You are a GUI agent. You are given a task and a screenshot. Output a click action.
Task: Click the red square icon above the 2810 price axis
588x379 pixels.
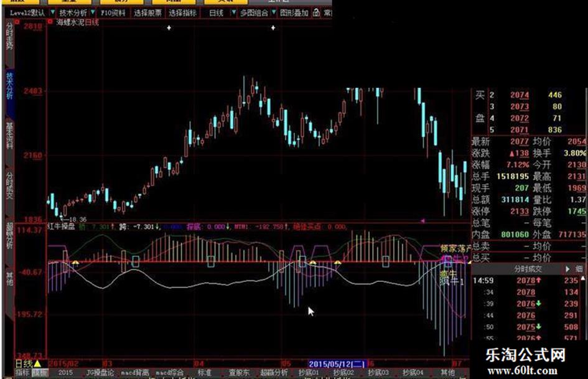(17, 22)
